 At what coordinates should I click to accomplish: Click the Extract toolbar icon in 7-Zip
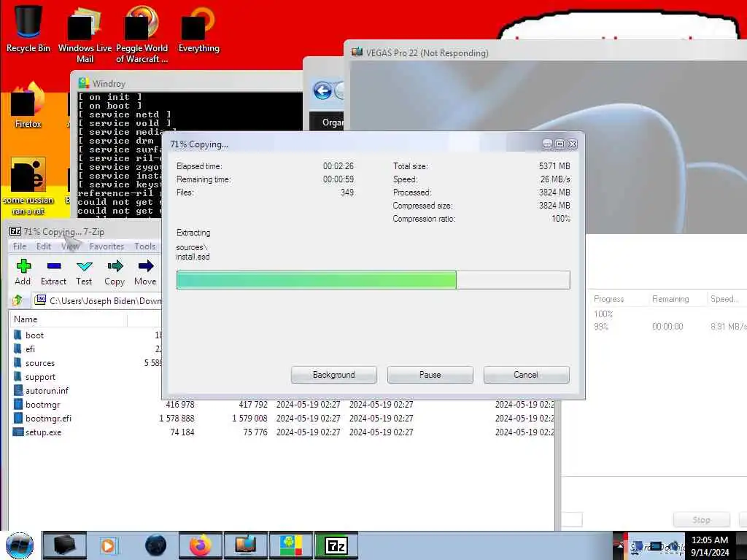53,272
